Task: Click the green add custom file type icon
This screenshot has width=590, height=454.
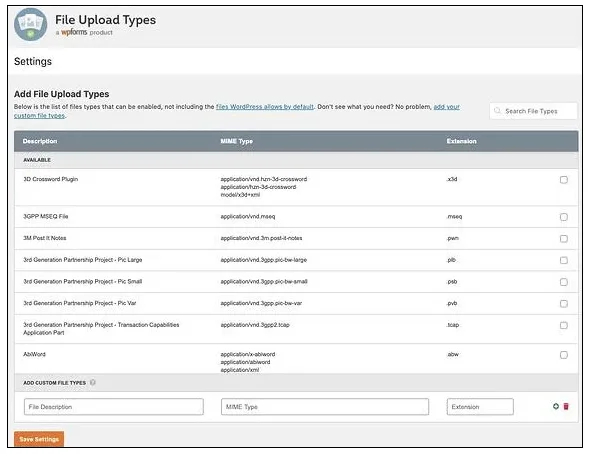Action: [x=555, y=406]
